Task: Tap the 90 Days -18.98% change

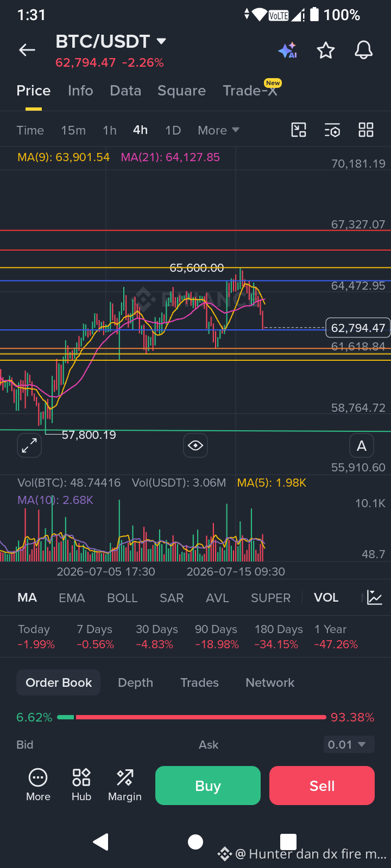Action: pyautogui.click(x=217, y=637)
